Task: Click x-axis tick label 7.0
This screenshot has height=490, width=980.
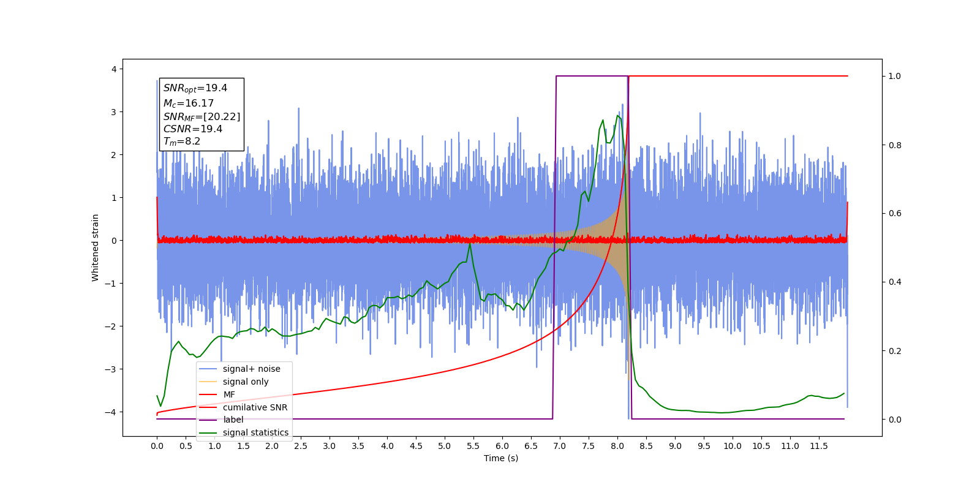Action: pyautogui.click(x=560, y=446)
